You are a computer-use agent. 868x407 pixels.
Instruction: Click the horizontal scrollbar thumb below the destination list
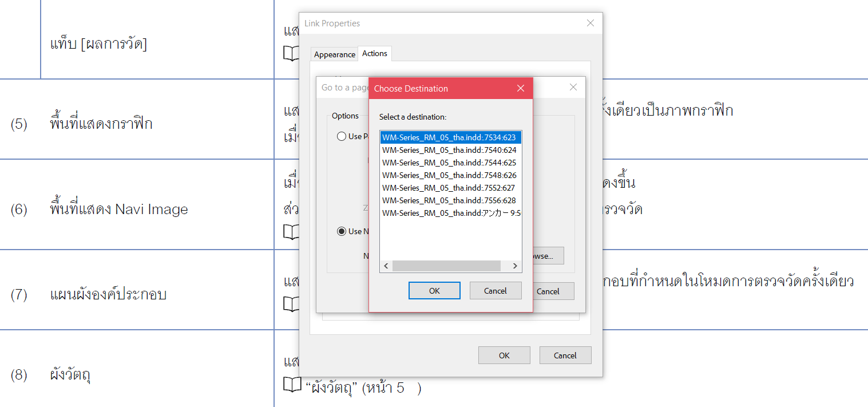click(446, 266)
